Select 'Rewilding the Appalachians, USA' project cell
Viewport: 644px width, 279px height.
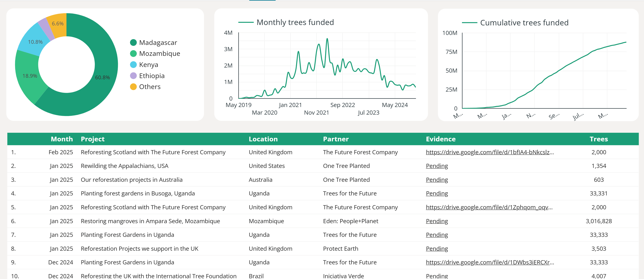(125, 166)
